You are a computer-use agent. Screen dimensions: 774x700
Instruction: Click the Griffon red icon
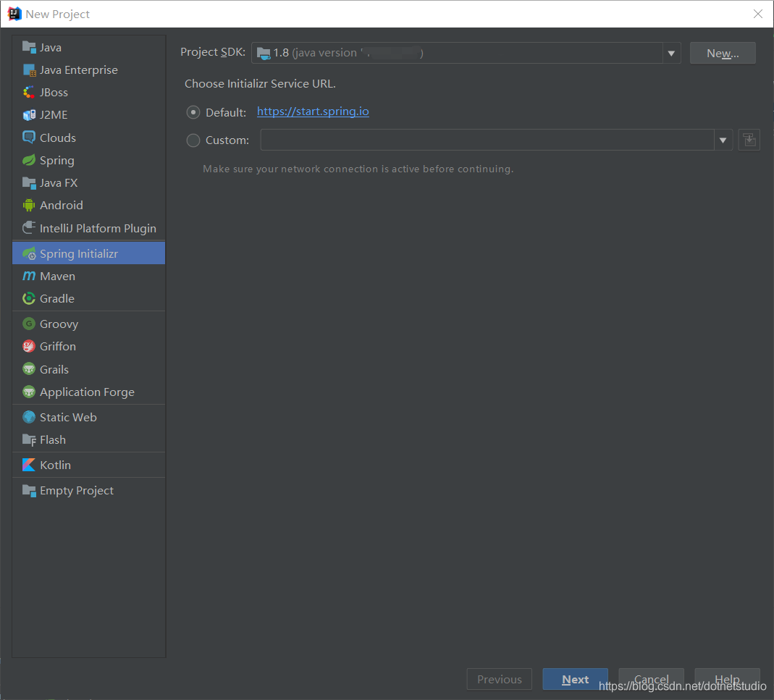(x=29, y=346)
